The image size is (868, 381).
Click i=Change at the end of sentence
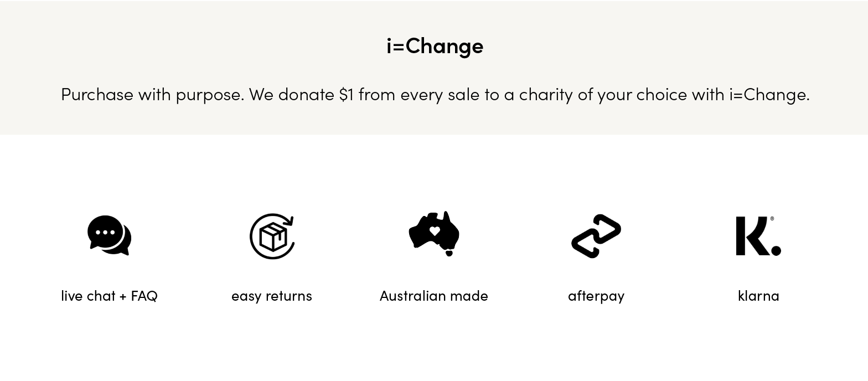(769, 95)
